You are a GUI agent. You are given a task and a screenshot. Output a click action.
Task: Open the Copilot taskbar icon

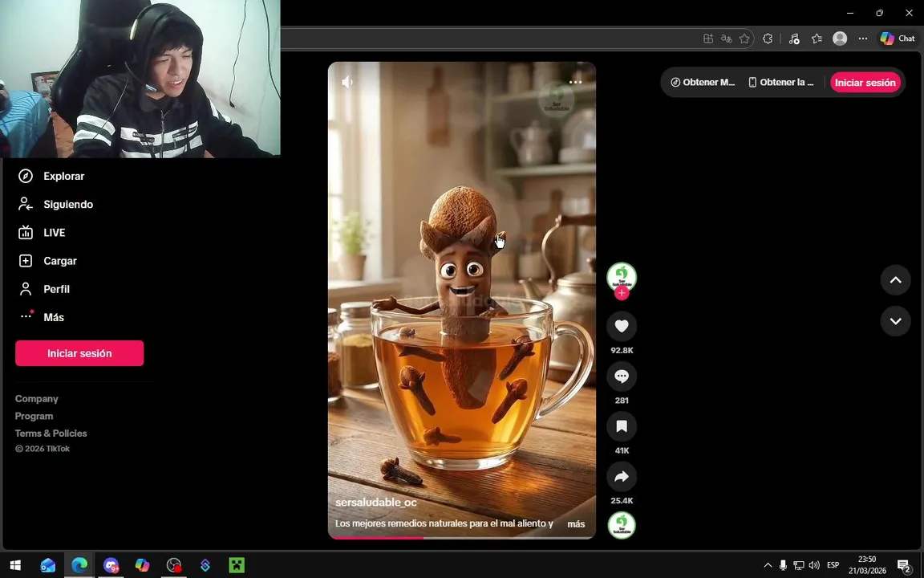pos(142,565)
